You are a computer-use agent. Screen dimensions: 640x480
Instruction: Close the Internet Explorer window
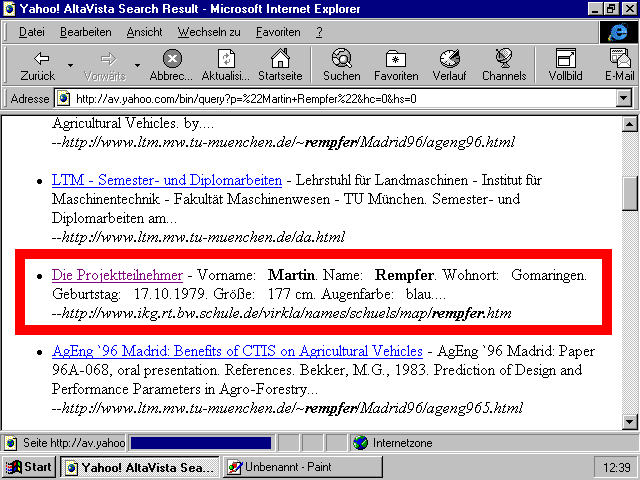[629, 9]
